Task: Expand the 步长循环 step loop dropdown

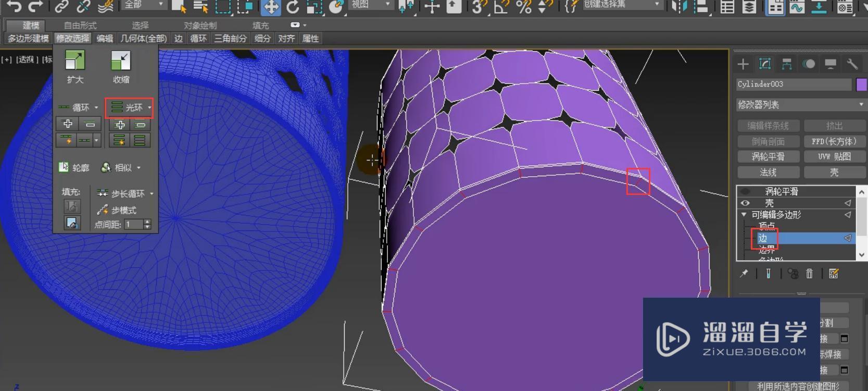Action: [152, 193]
